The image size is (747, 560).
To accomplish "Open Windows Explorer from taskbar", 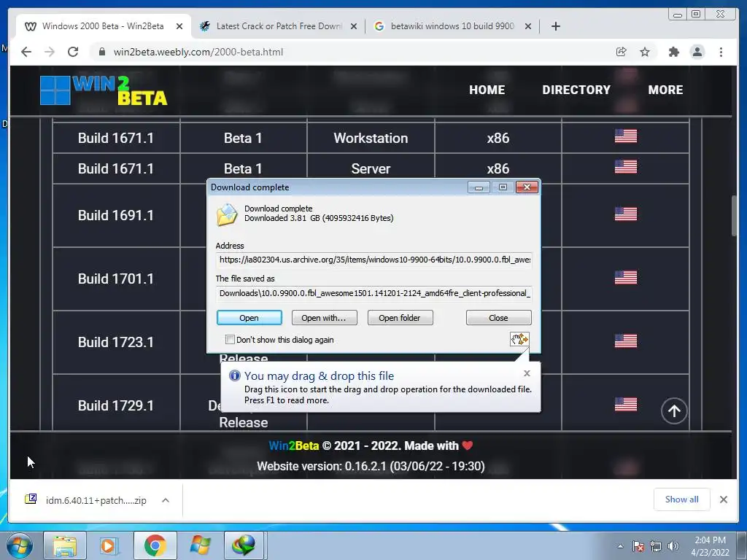I will click(65, 545).
